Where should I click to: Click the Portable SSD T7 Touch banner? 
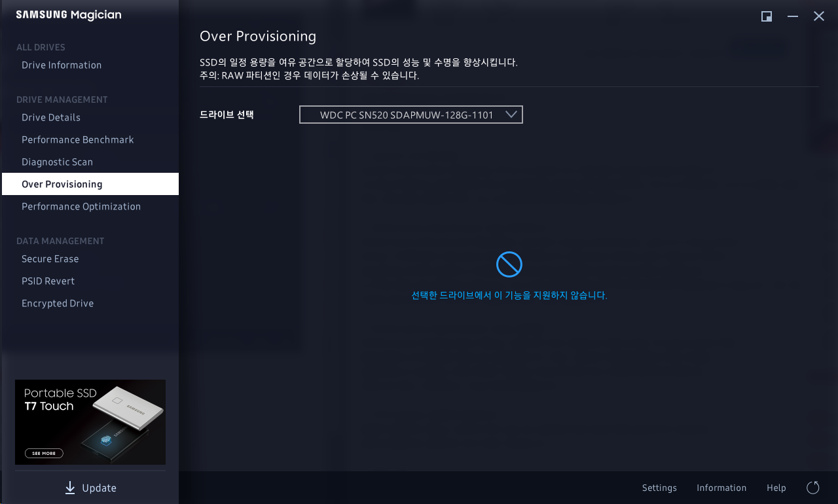tap(90, 422)
